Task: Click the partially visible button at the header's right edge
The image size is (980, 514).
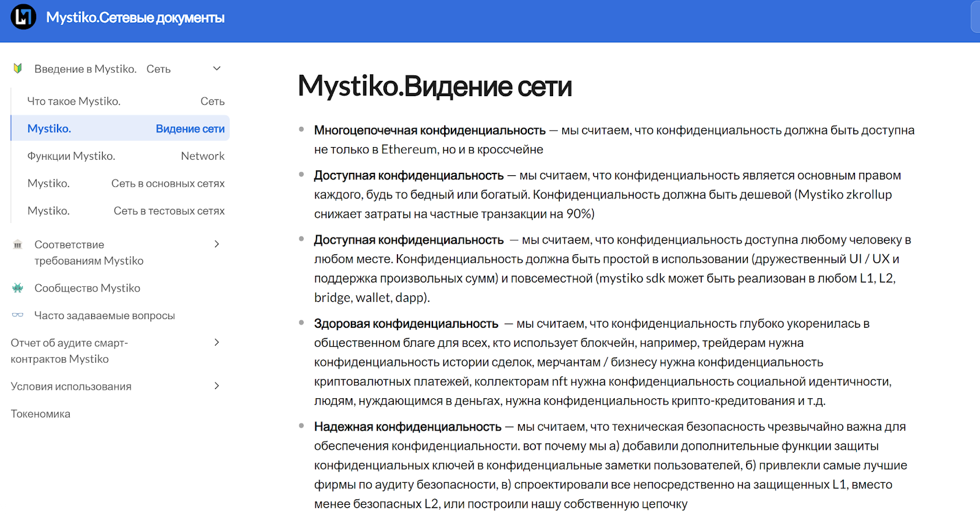Action: pyautogui.click(x=976, y=17)
